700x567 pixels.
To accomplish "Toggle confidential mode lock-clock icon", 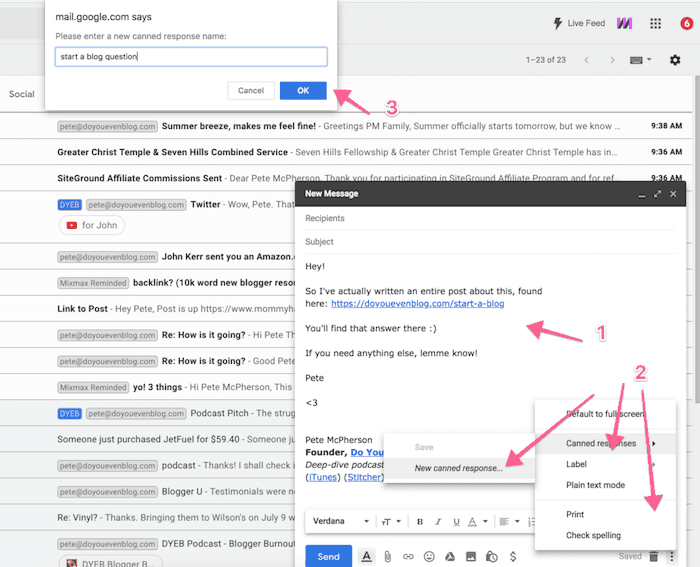I will click(x=492, y=557).
